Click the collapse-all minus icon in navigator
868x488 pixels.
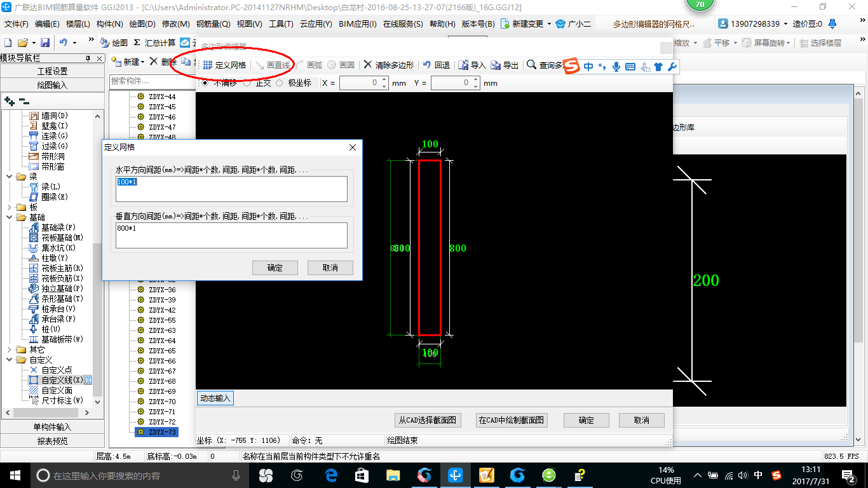(24, 101)
